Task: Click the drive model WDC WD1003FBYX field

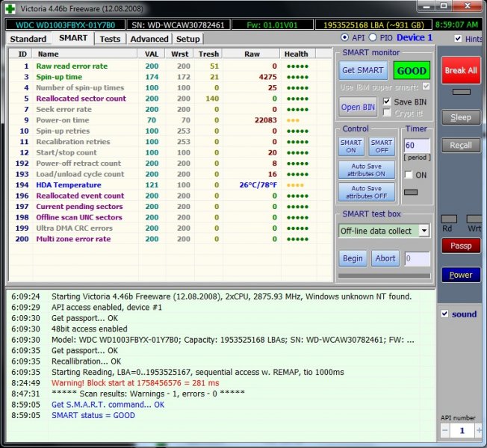Action: pyautogui.click(x=65, y=25)
